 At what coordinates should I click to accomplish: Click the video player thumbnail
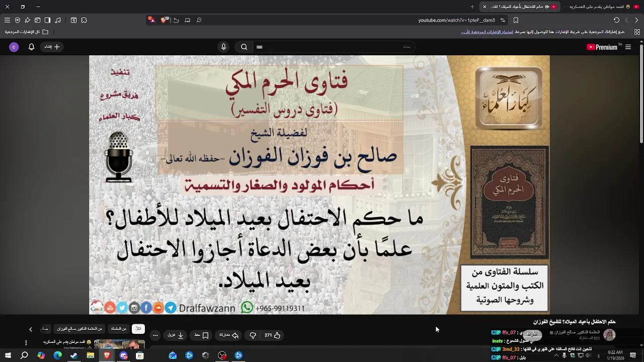pos(319,185)
